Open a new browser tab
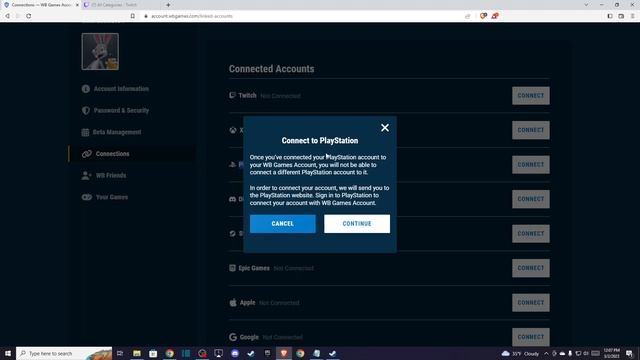640x360 pixels. (168, 5)
